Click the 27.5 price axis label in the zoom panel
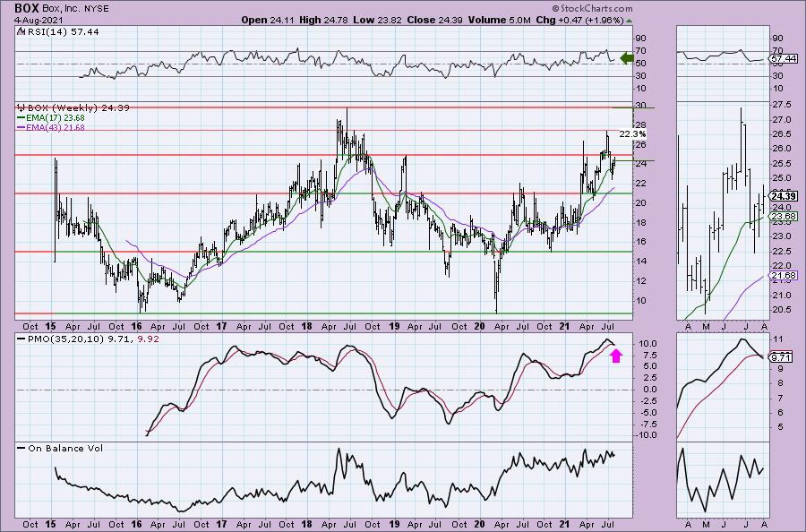The height and width of the screenshot is (532, 806). [x=780, y=105]
